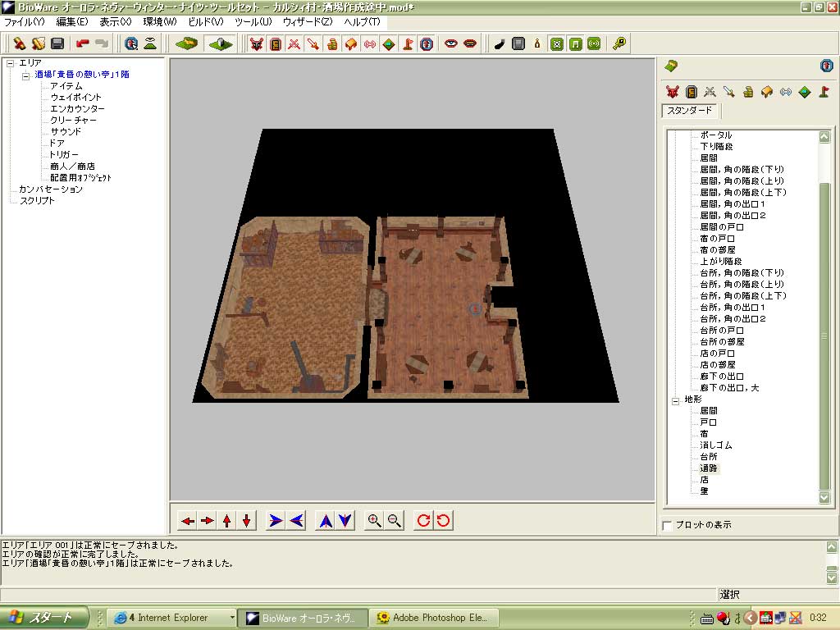Toggle merchant coins display in main toolbar
The image size is (840, 630).
(332, 44)
